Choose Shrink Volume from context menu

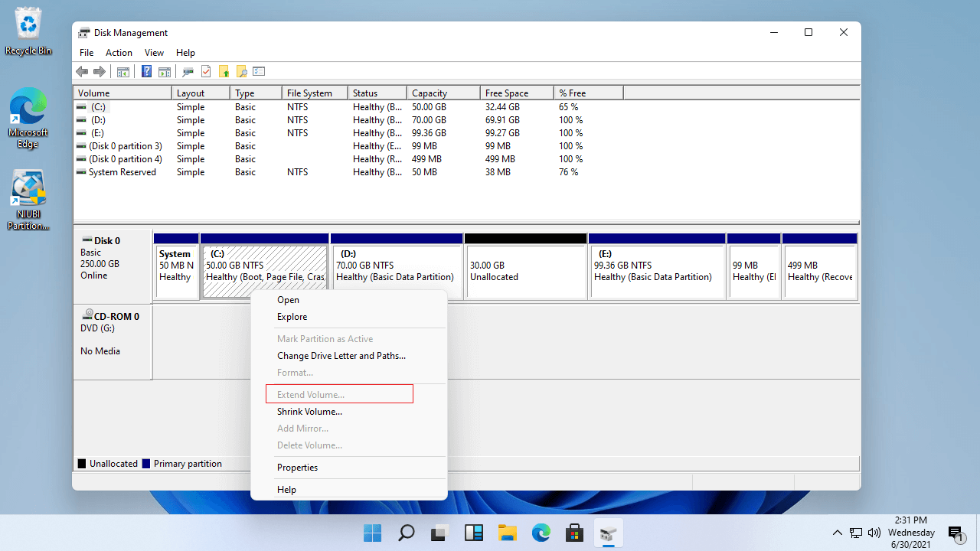pyautogui.click(x=309, y=412)
